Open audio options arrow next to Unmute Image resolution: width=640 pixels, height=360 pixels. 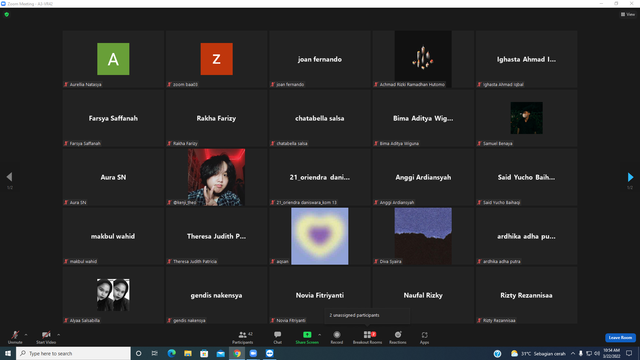point(26,335)
